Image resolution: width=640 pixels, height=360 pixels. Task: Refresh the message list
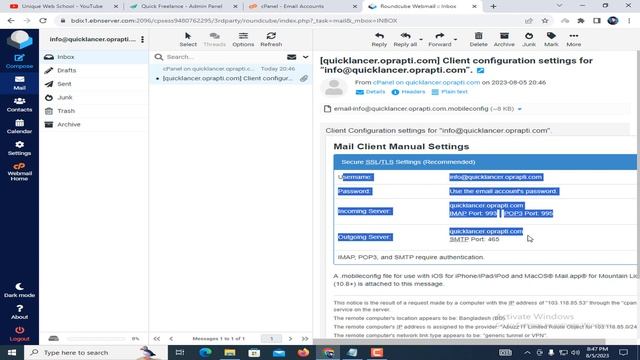coord(271,40)
